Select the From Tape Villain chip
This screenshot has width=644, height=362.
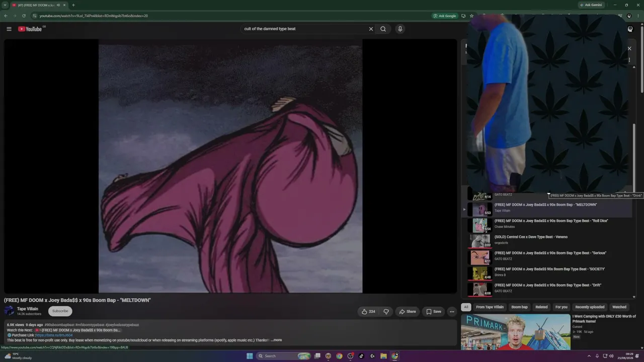[x=490, y=307]
